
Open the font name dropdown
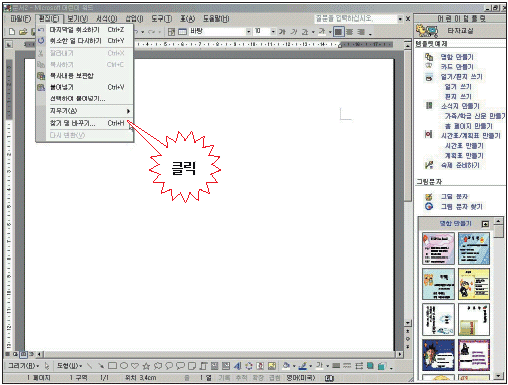(x=248, y=32)
